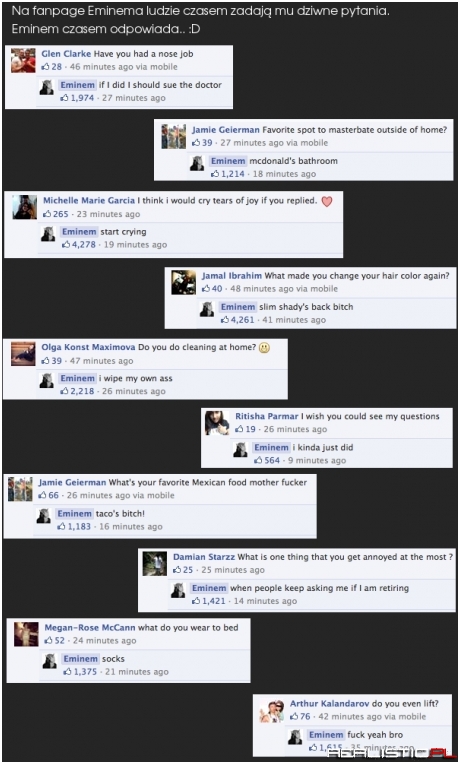Click like icon on Arthur Kalandarov's comment
This screenshot has width=460, height=764.
tap(294, 716)
